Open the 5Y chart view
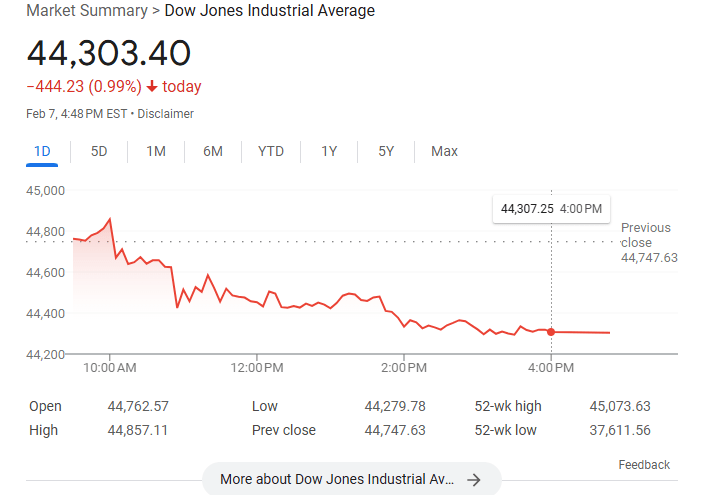708x495 pixels. click(386, 151)
